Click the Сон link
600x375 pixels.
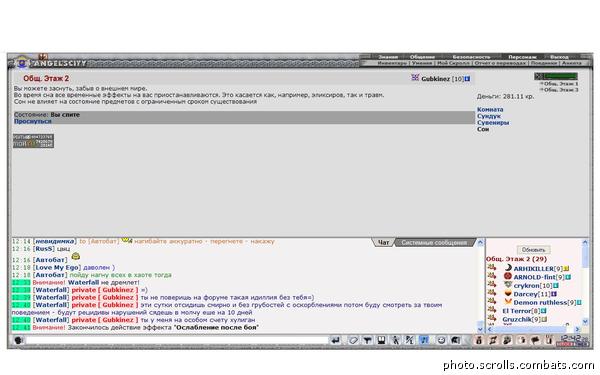coord(483,129)
